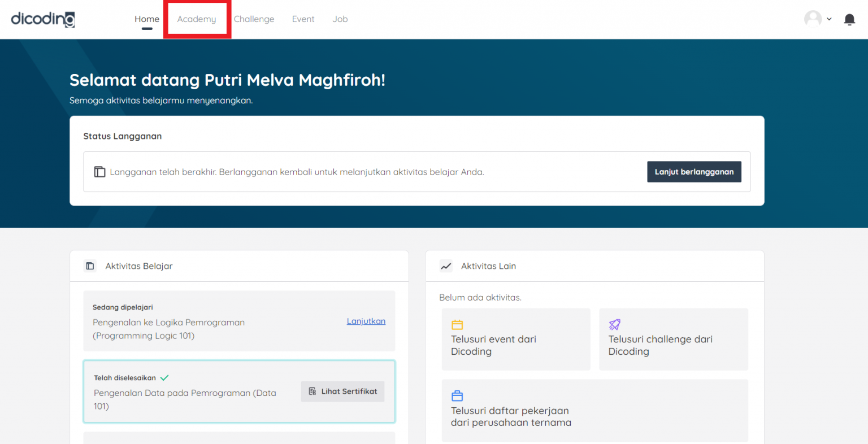Viewport: 868px width, 444px height.
Task: Click the green checkmark beside Telah diselesaikan
Action: 166,377
